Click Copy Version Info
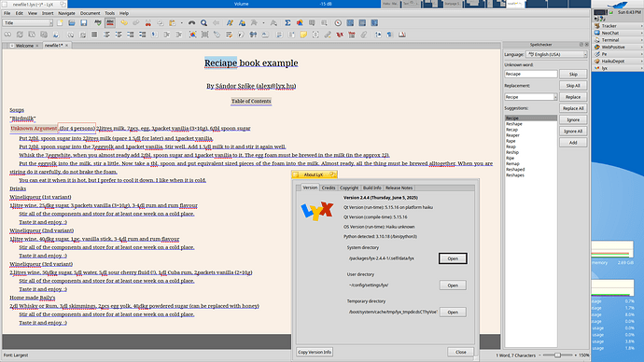The image size is (644, 362). 315,352
